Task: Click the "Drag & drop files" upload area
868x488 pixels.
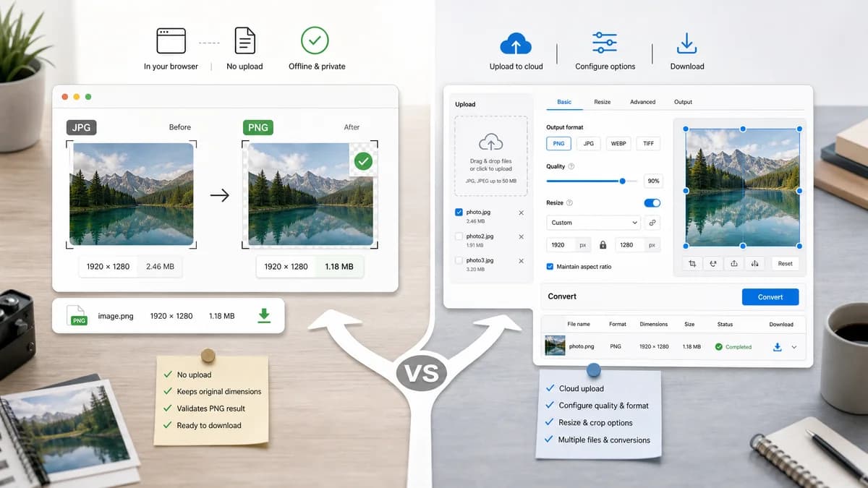Action: pyautogui.click(x=491, y=156)
